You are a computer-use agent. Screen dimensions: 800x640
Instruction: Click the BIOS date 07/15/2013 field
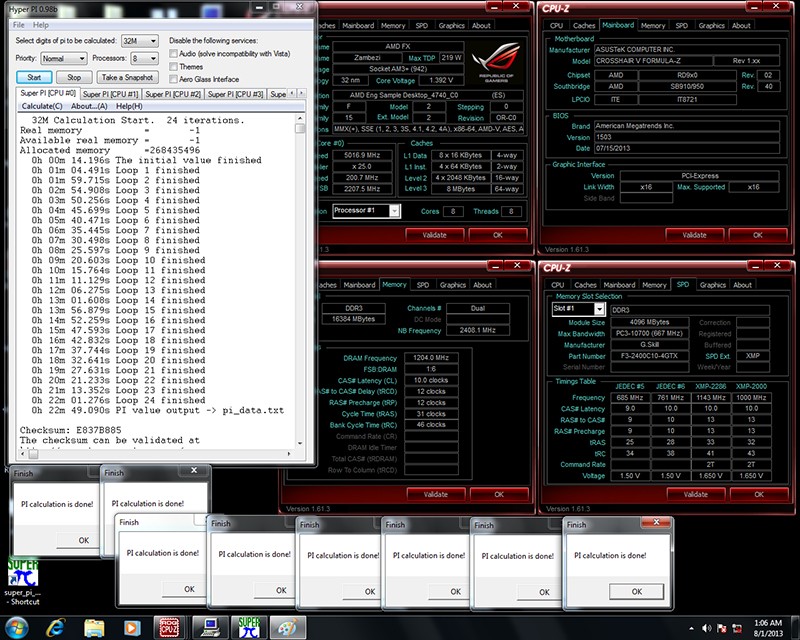687,149
